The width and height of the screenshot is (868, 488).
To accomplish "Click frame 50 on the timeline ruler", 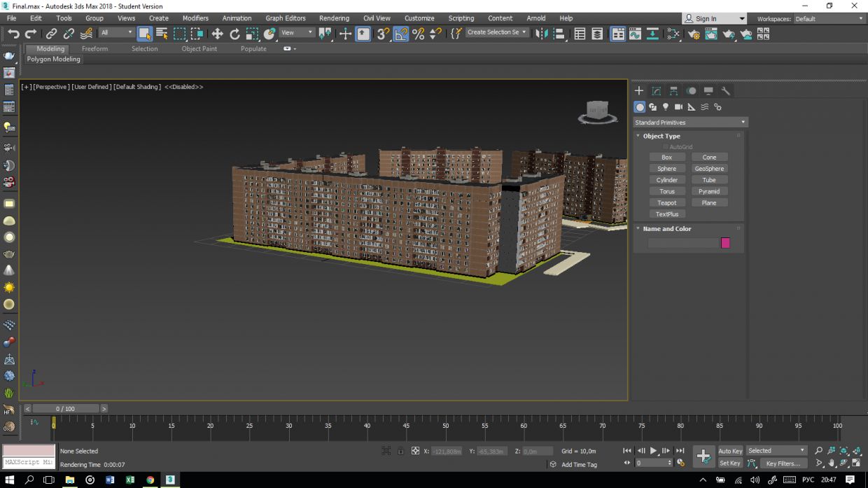I will pyautogui.click(x=445, y=426).
